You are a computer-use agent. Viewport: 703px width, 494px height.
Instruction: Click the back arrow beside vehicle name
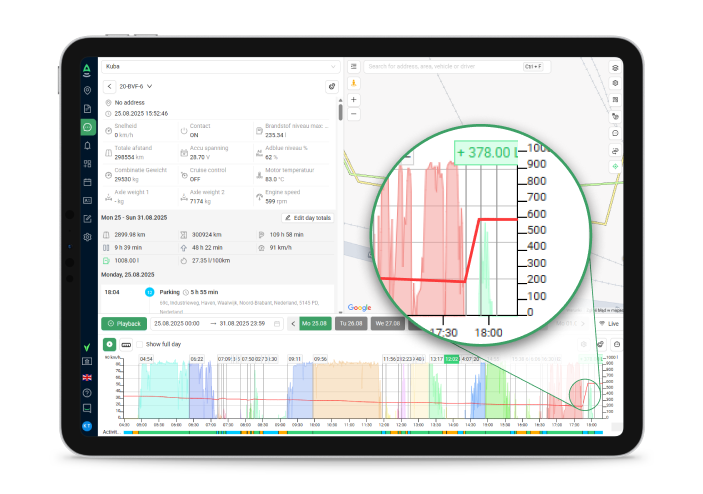tap(109, 86)
